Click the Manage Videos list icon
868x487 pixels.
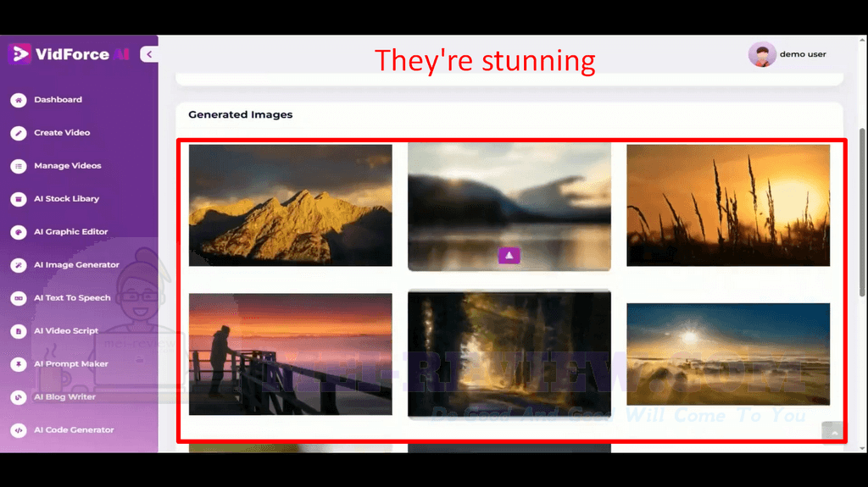point(19,166)
